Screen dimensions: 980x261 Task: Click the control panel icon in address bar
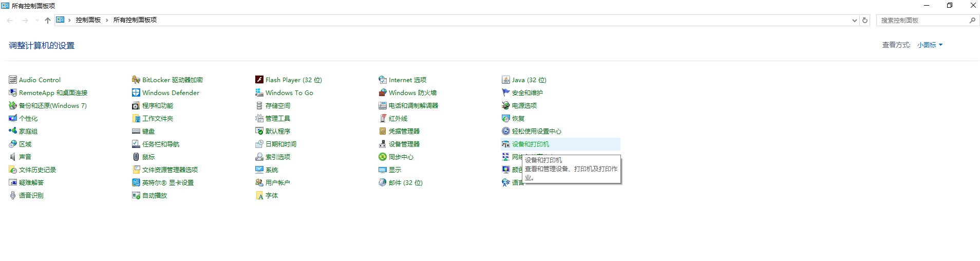(x=60, y=20)
